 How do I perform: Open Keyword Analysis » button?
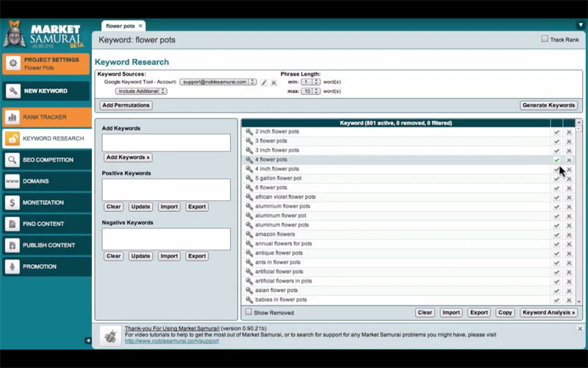(x=548, y=312)
